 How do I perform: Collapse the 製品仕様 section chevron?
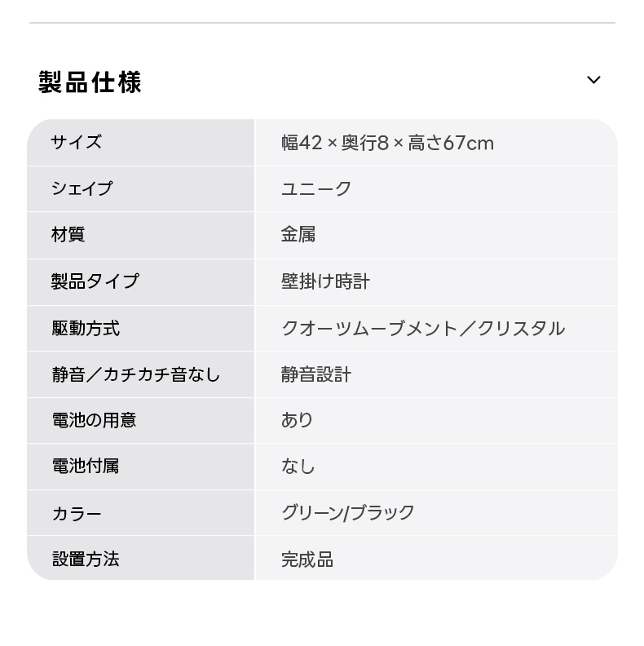coord(593,80)
